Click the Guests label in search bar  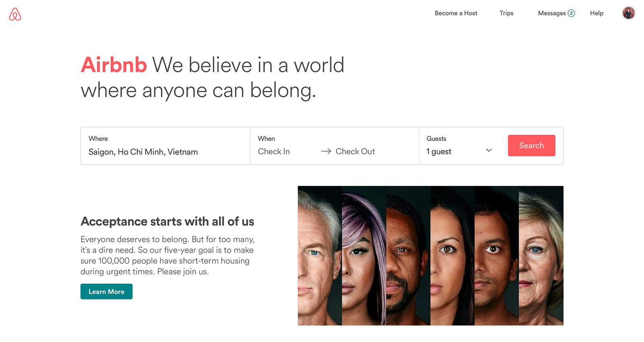pos(436,138)
